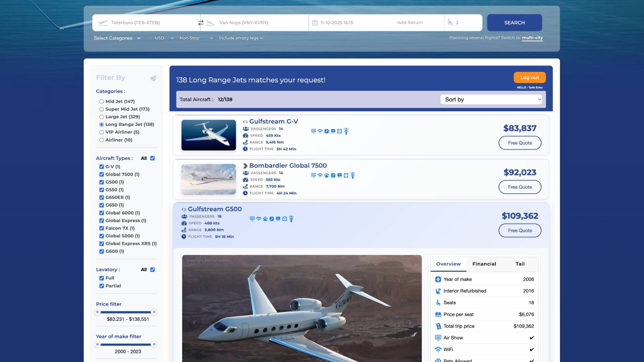644x362 pixels.
Task: Click the clear filters icon beside Filter By
Action: point(153,78)
